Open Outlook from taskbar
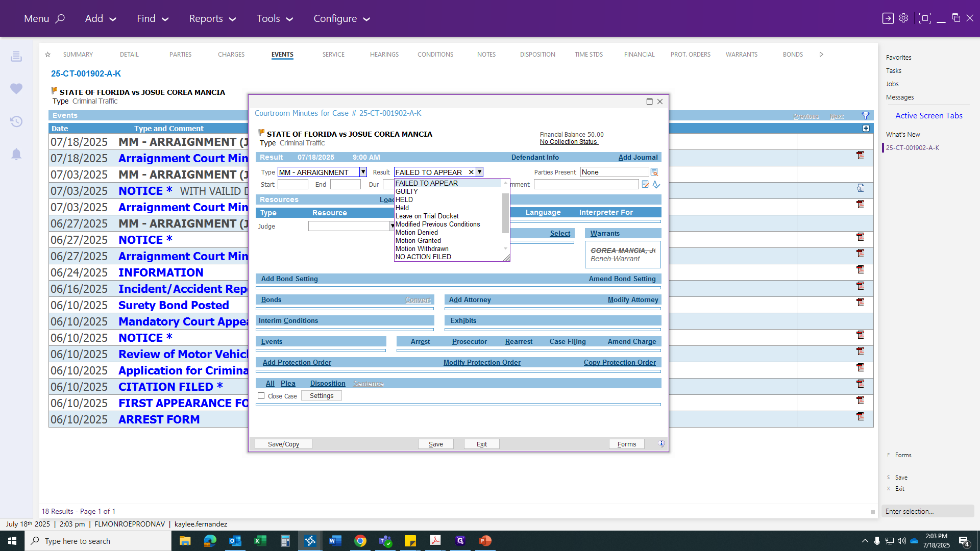 point(235,541)
